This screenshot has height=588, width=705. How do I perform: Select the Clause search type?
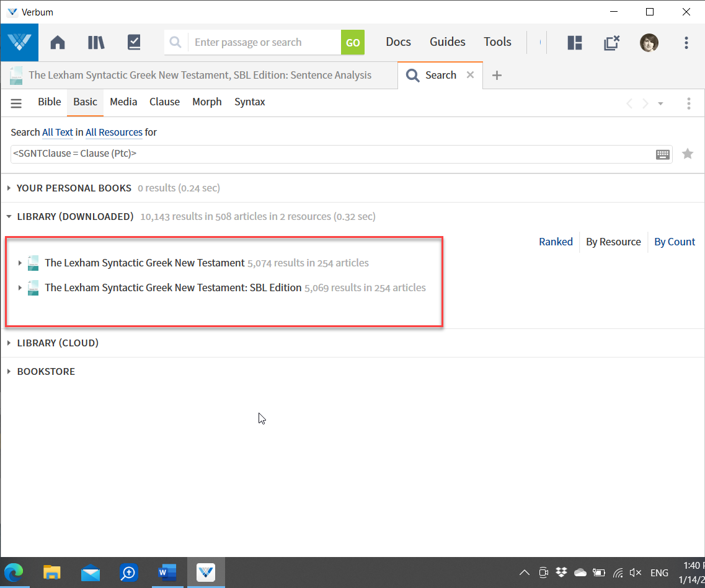tap(164, 102)
